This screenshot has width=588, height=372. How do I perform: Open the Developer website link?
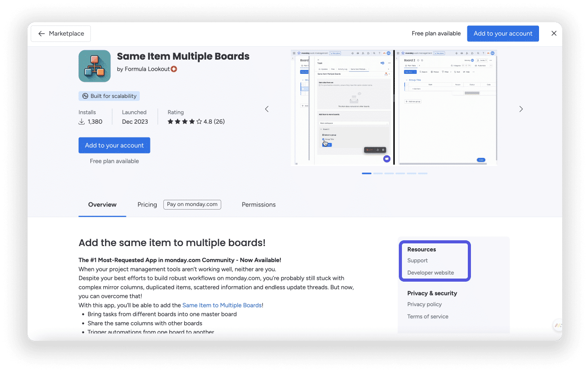(x=430, y=273)
